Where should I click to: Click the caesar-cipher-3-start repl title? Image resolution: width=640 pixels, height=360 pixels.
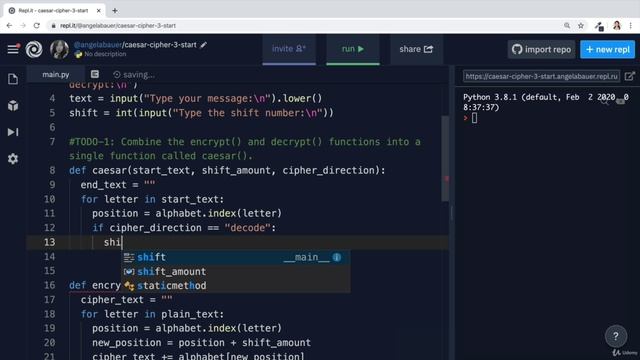tap(160, 45)
